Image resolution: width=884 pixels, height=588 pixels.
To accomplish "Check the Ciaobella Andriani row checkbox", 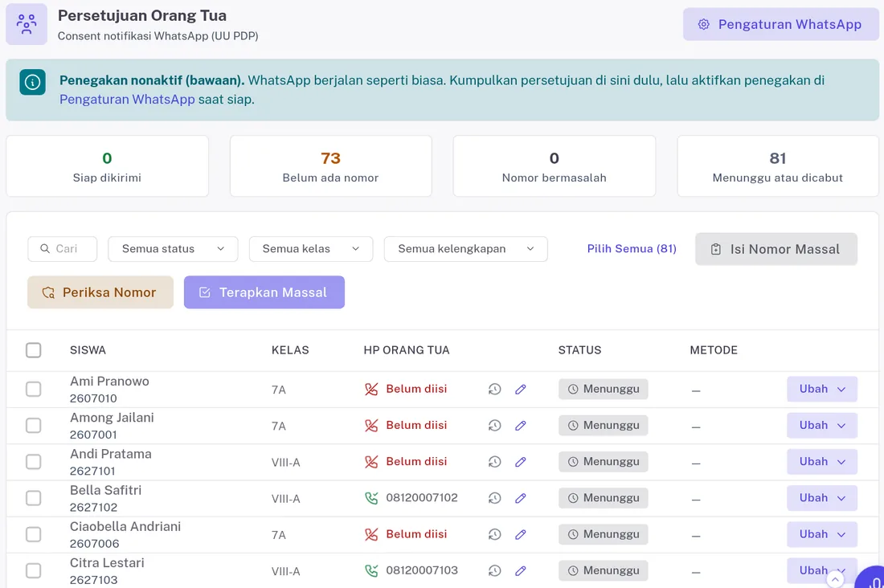I will click(x=34, y=534).
